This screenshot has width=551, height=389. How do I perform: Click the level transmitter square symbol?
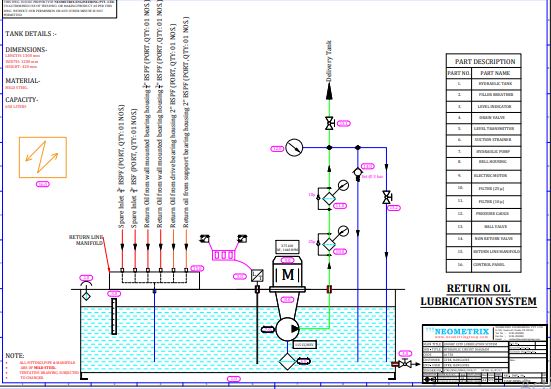pyautogui.click(x=257, y=275)
